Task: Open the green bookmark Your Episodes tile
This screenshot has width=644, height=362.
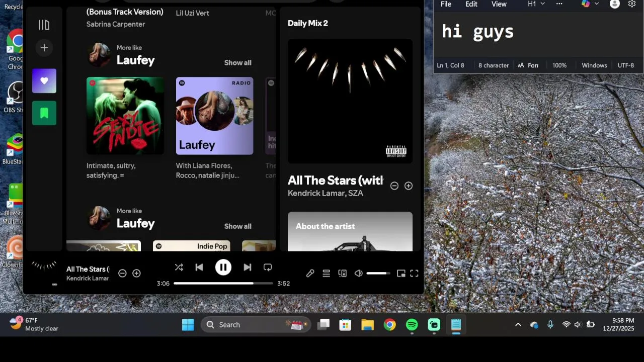Action: (x=44, y=113)
